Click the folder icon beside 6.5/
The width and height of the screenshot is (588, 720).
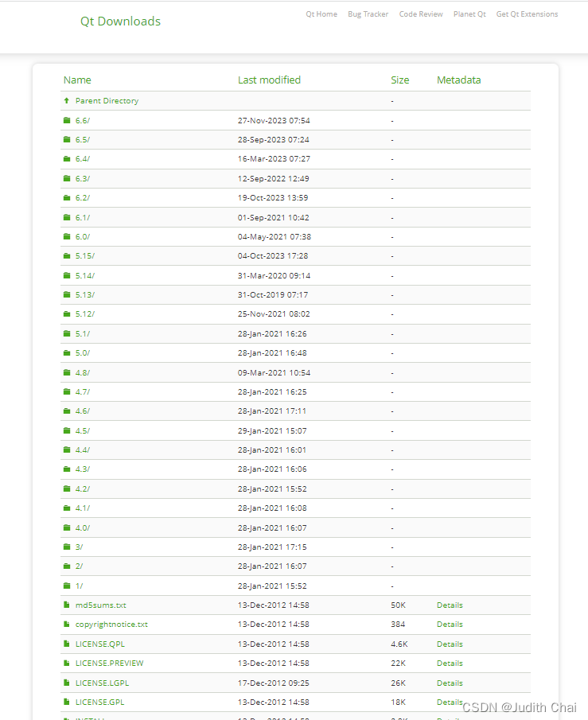click(x=67, y=139)
